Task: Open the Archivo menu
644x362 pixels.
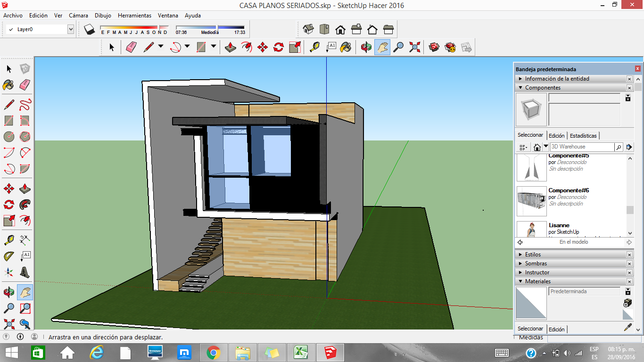Action: pos(13,16)
